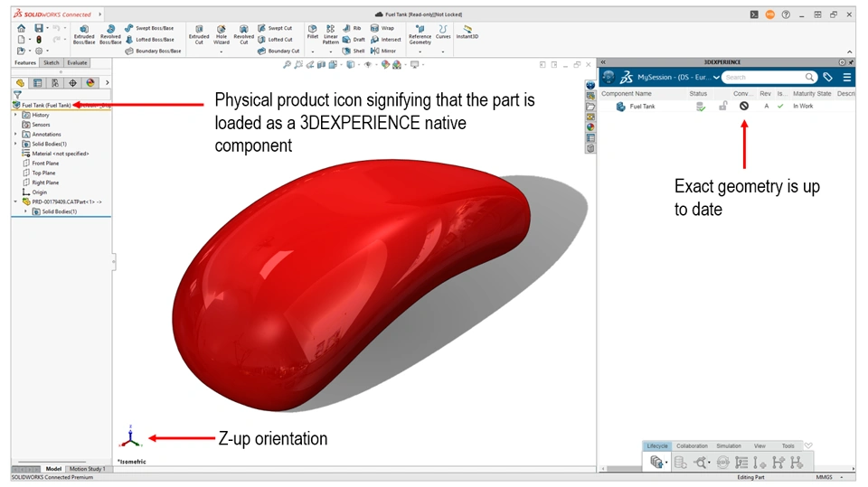The image size is (868, 487).
Task: Select the Shell feature
Action: click(x=354, y=51)
